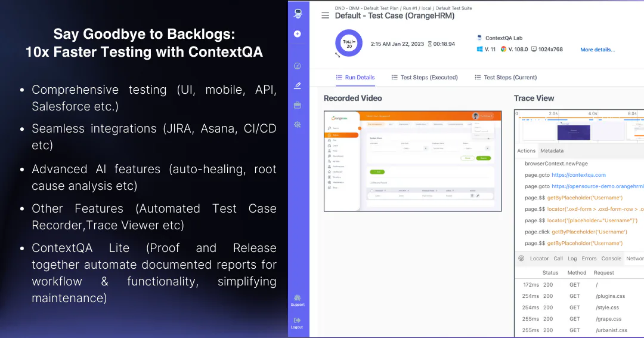Click the ContextQA robot logo icon
The width and height of the screenshot is (644, 338).
[298, 14]
